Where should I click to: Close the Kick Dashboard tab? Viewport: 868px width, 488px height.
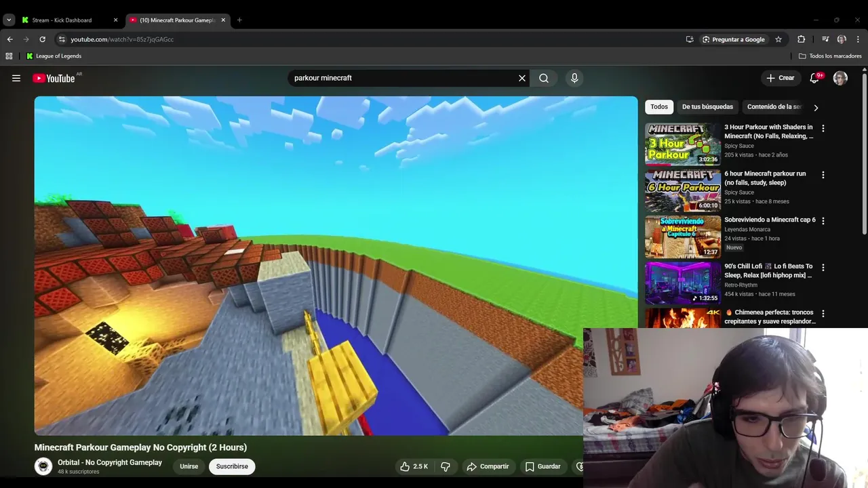click(115, 20)
